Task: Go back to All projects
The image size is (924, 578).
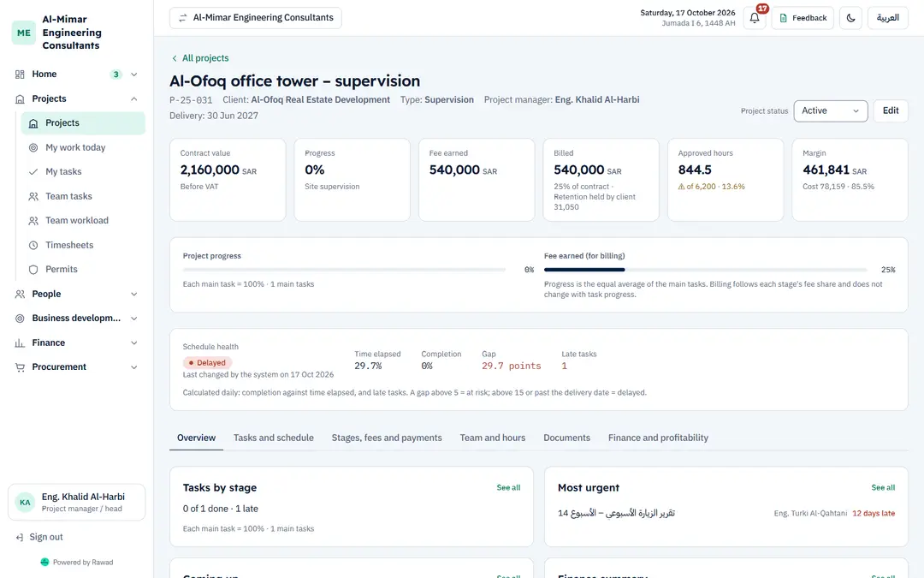Action: click(x=199, y=58)
